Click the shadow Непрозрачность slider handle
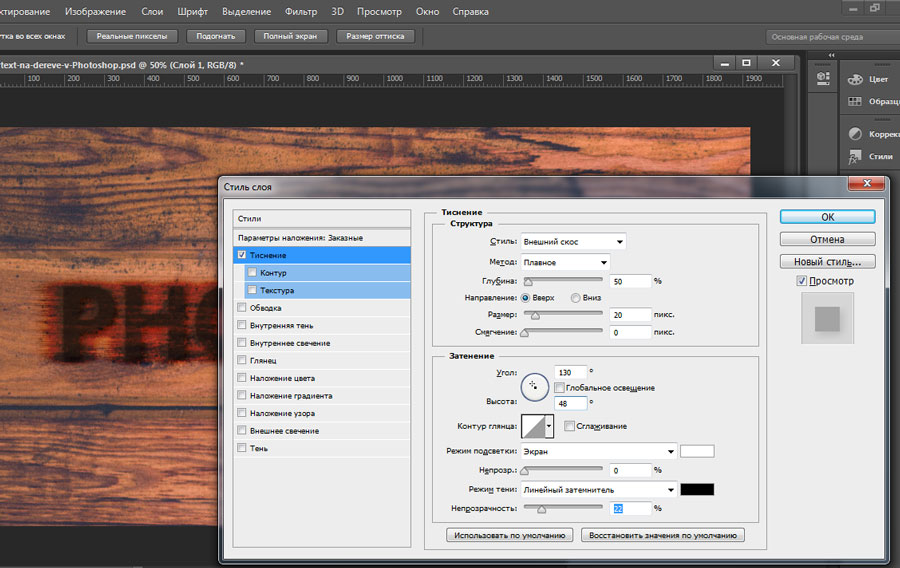 (x=541, y=509)
